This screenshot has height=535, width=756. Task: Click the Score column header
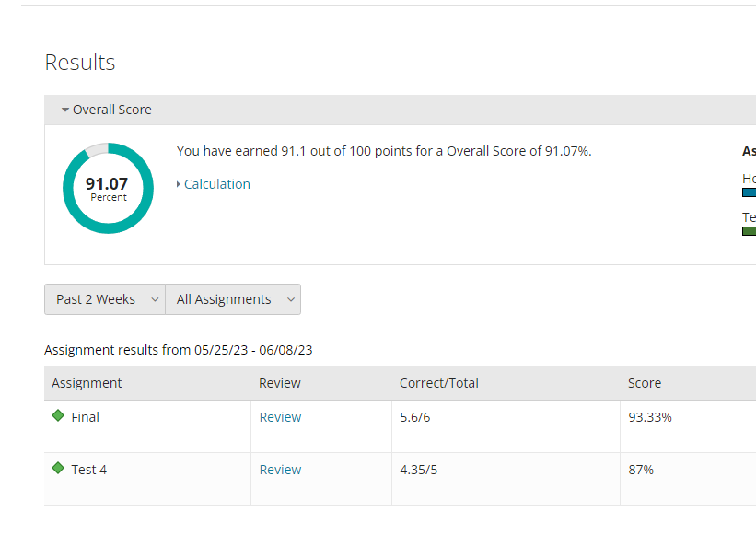[x=645, y=383]
